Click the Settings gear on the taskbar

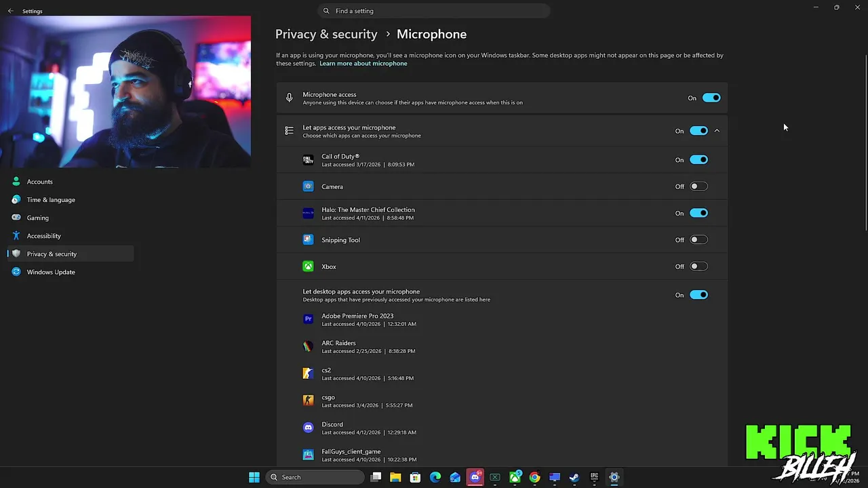click(x=614, y=477)
